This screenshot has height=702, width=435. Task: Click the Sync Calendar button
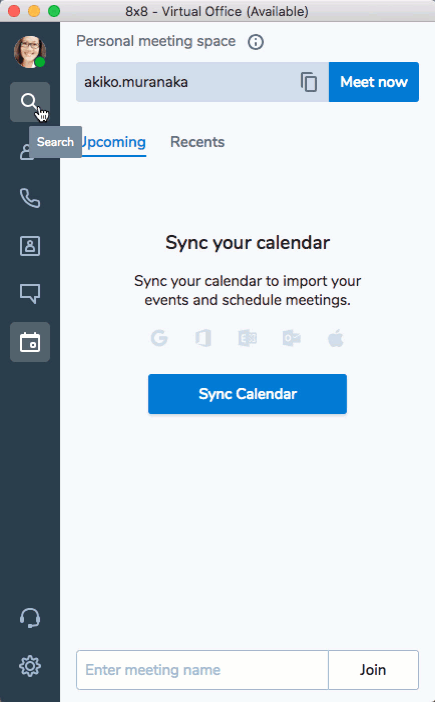(x=247, y=394)
